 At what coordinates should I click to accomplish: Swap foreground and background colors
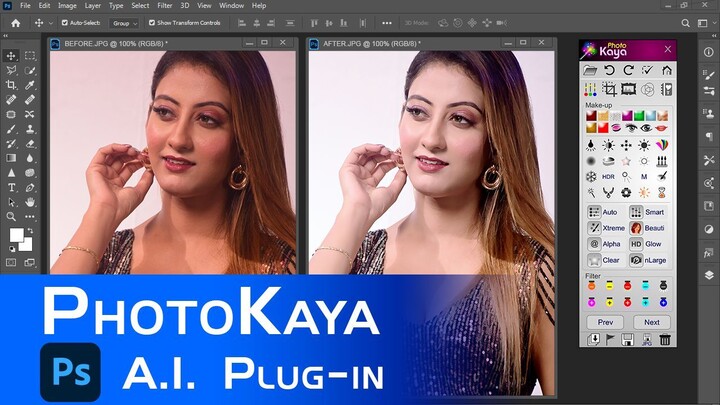[x=30, y=231]
